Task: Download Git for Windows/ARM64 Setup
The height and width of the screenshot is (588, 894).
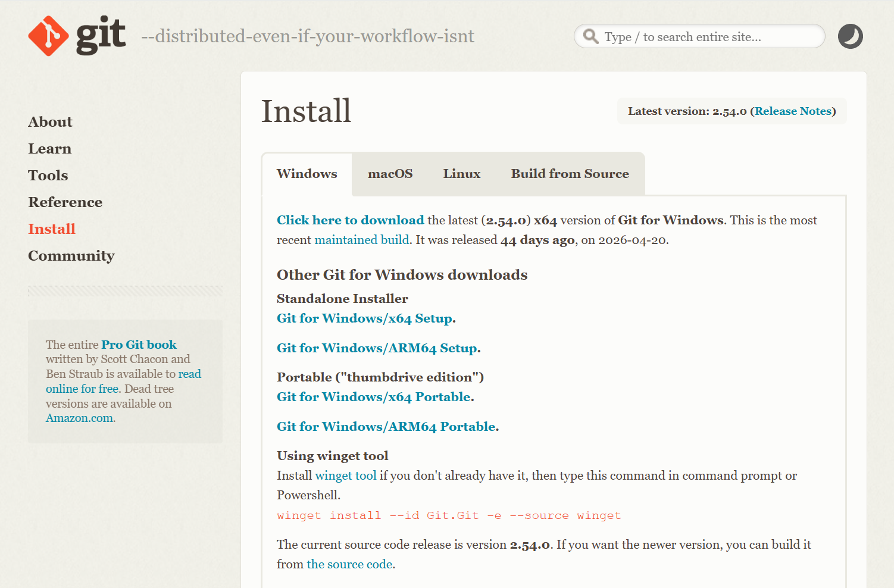Action: [x=377, y=348]
